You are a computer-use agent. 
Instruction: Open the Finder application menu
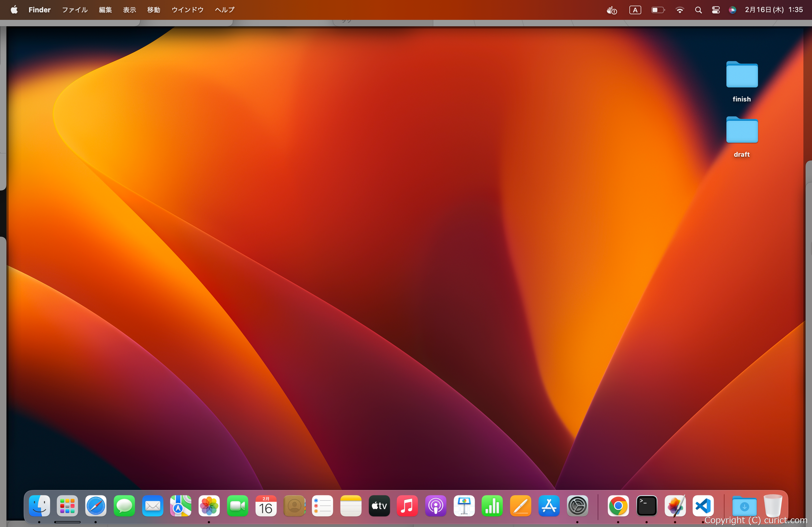pos(39,10)
